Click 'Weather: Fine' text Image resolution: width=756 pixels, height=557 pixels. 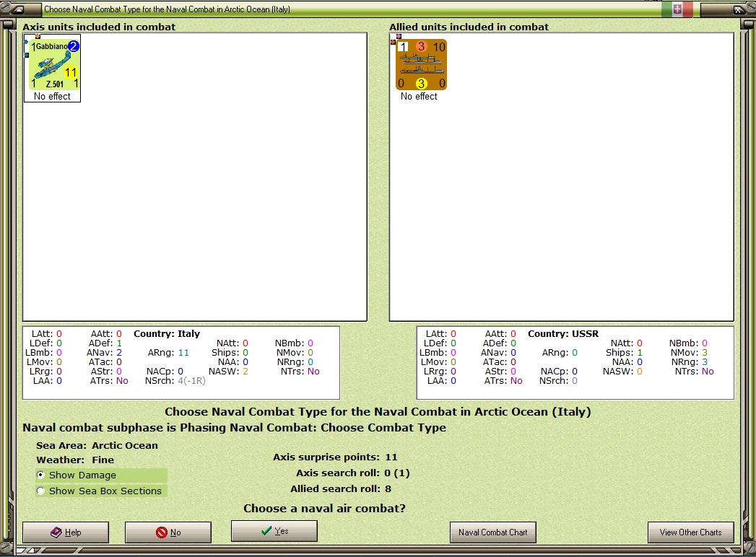[x=75, y=460]
